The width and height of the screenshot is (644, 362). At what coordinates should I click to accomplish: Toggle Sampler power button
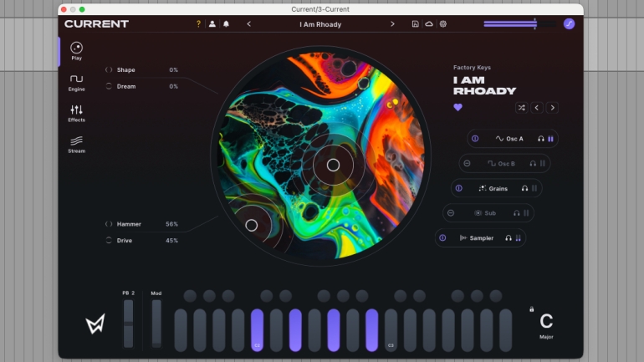(x=442, y=238)
